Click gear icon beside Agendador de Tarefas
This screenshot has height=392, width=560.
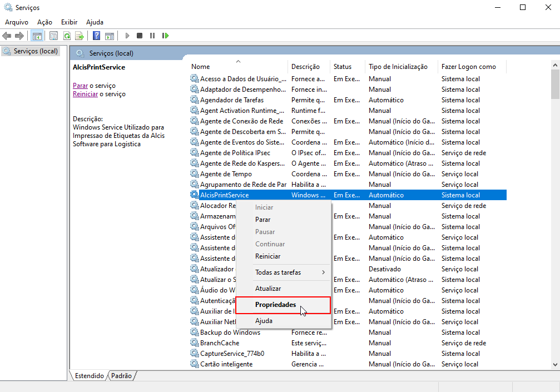[194, 100]
